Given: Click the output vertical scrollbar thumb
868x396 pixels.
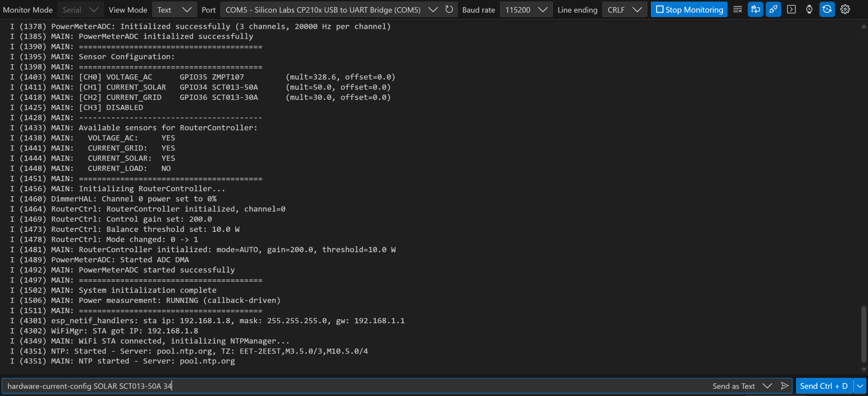Looking at the screenshot, I should click(863, 334).
